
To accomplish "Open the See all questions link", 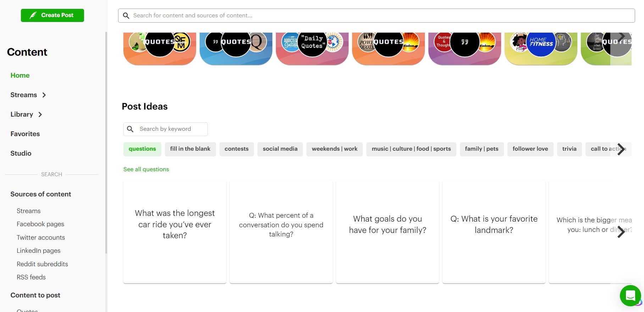I will tap(146, 169).
